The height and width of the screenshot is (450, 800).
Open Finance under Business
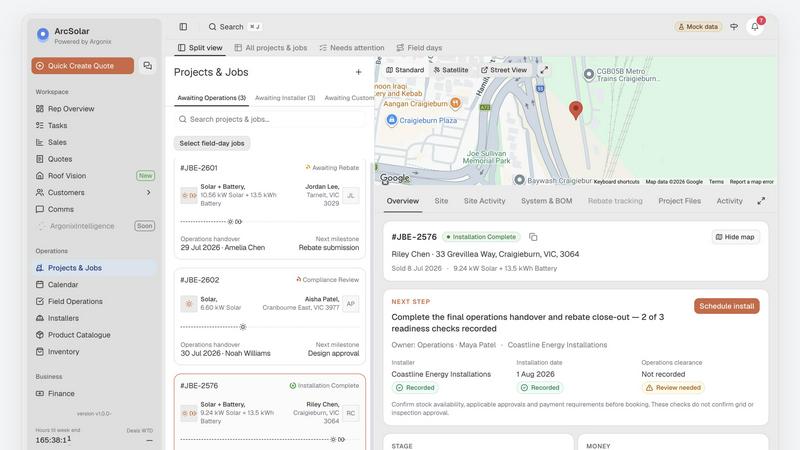tap(92, 393)
